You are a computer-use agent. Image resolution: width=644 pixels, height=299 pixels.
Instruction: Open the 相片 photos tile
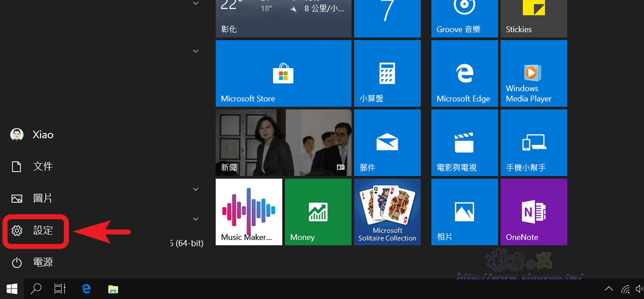[x=465, y=212]
